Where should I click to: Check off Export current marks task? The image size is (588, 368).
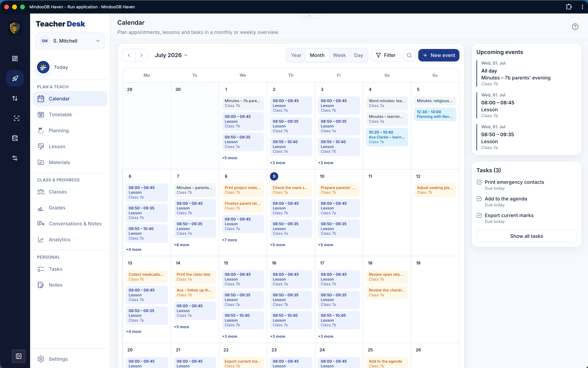479,215
